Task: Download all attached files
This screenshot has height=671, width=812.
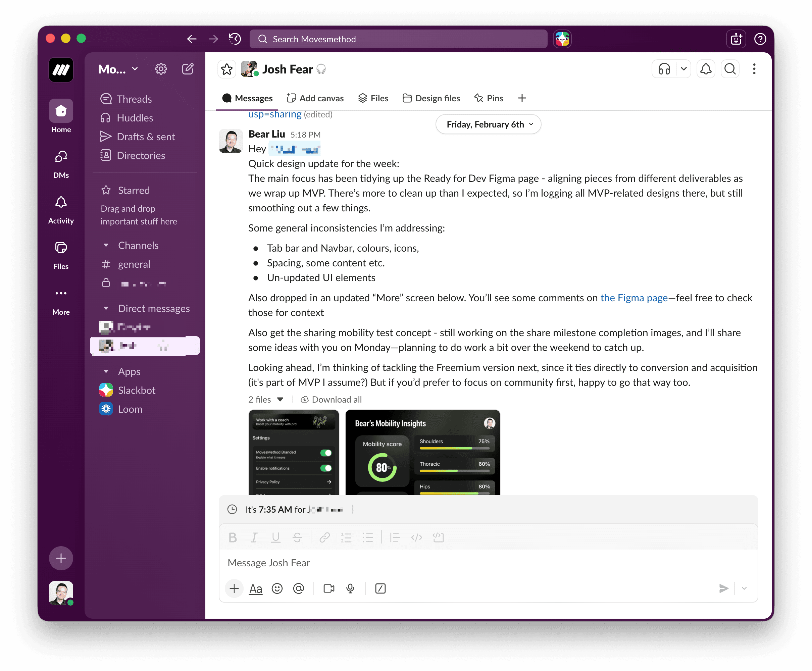Action: 331,399
